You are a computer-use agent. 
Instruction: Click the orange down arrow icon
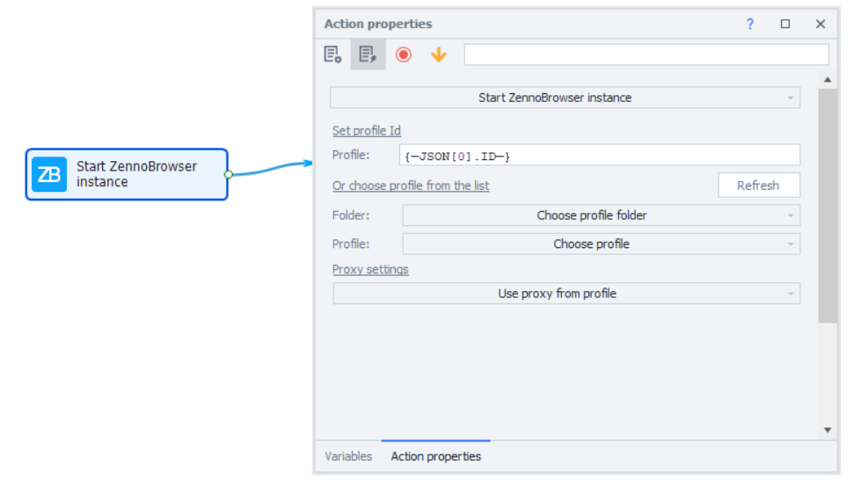pyautogui.click(x=438, y=55)
